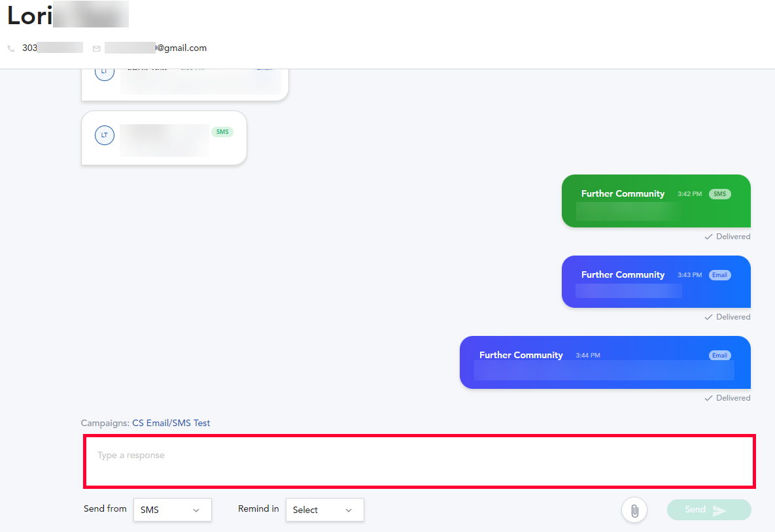775x532 pixels.
Task: Select the green 3:42 PM Further Community message
Action: point(655,201)
